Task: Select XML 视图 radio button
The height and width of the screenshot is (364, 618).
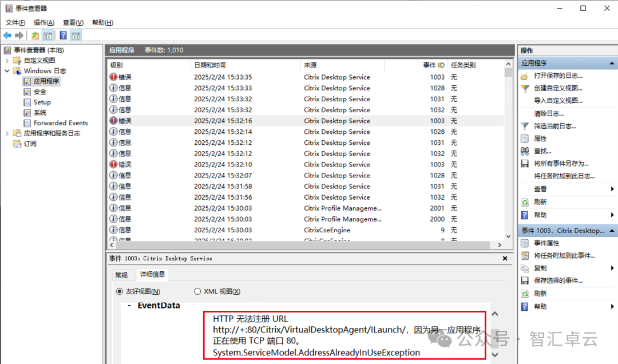Action: (197, 291)
